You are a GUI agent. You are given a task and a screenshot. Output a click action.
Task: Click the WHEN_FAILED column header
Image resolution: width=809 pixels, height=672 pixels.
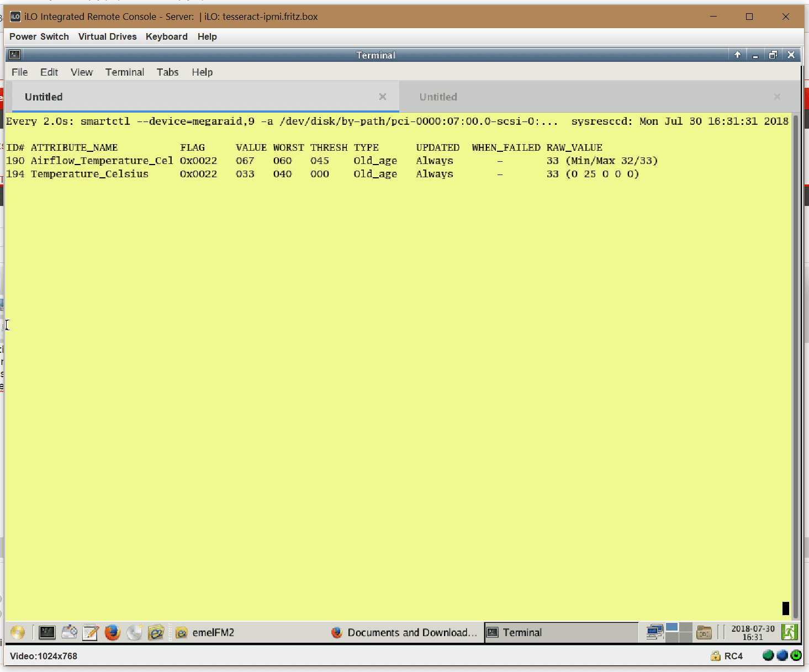pyautogui.click(x=506, y=147)
